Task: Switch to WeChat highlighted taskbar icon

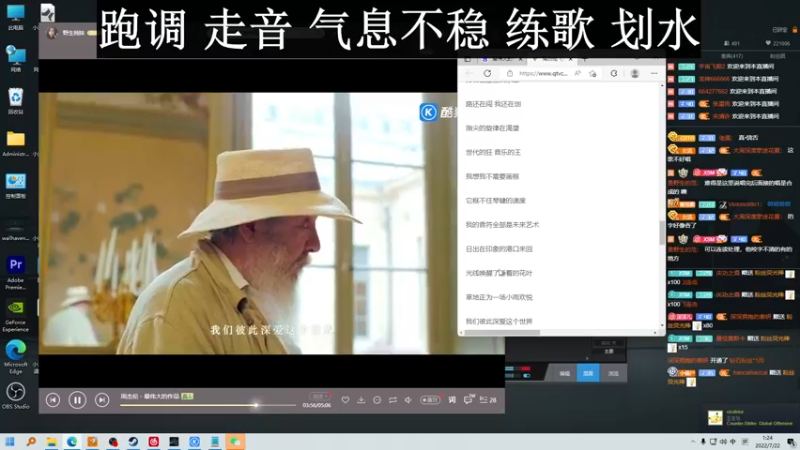Action: coord(235,441)
